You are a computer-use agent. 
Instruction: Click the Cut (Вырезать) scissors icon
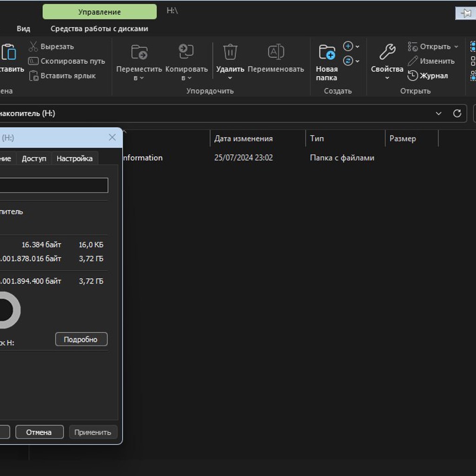coord(33,46)
